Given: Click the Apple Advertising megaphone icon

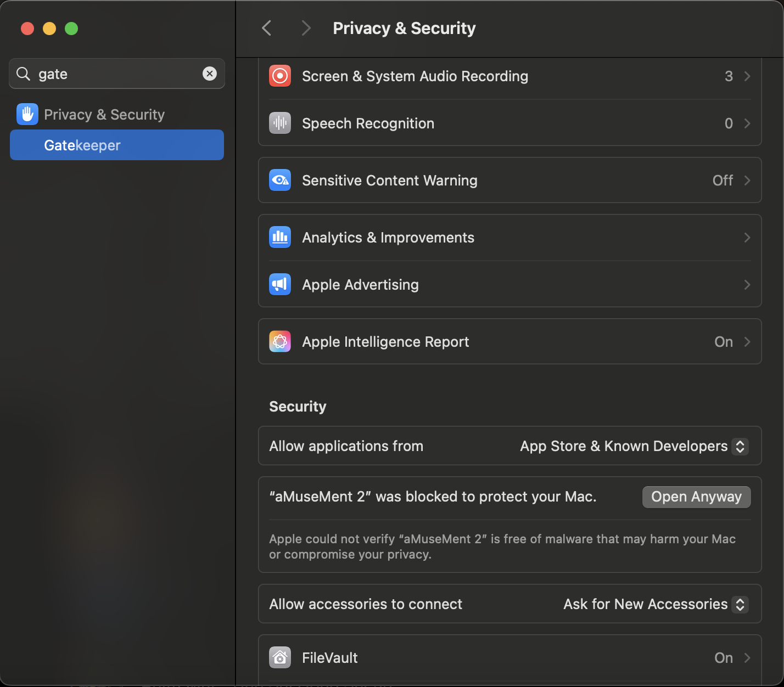Looking at the screenshot, I should (x=280, y=284).
